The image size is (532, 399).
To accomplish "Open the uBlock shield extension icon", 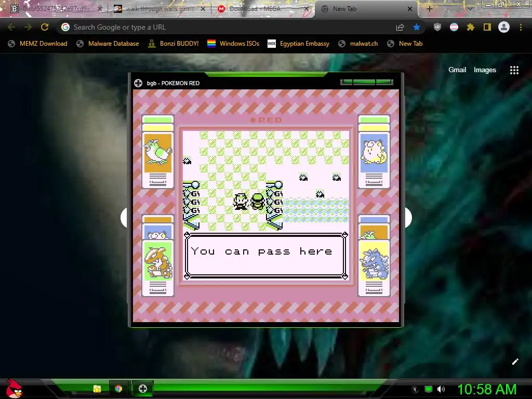I will click(437, 27).
